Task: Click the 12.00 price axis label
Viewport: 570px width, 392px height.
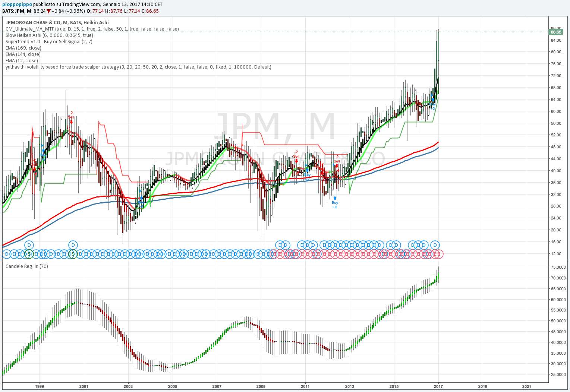Action: [x=556, y=254]
